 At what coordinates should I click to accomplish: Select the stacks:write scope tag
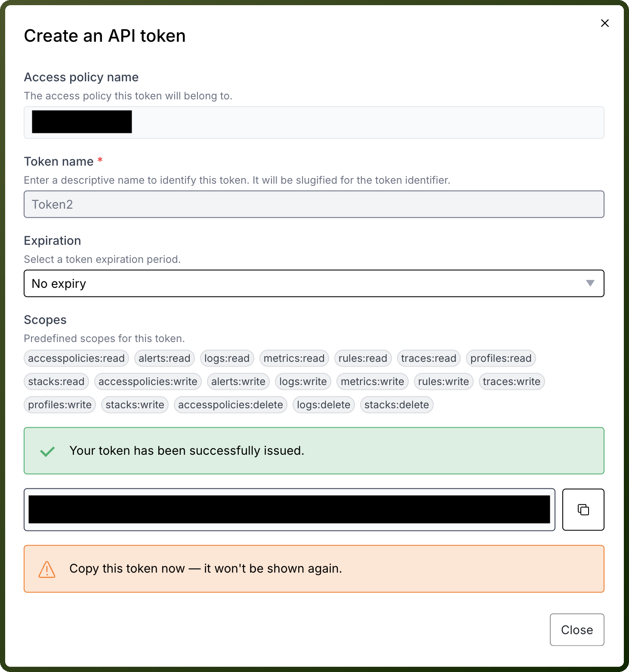[x=135, y=404]
